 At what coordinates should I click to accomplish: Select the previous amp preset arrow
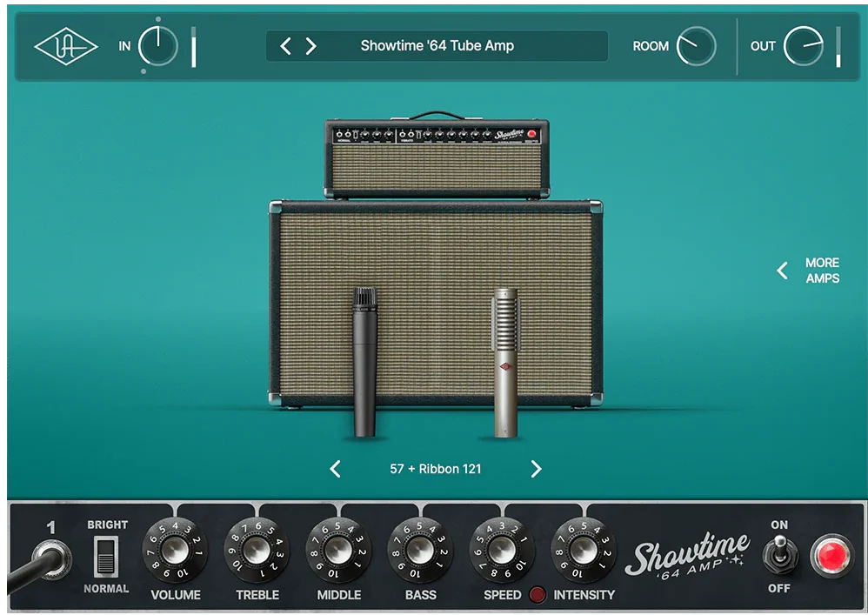pyautogui.click(x=285, y=46)
